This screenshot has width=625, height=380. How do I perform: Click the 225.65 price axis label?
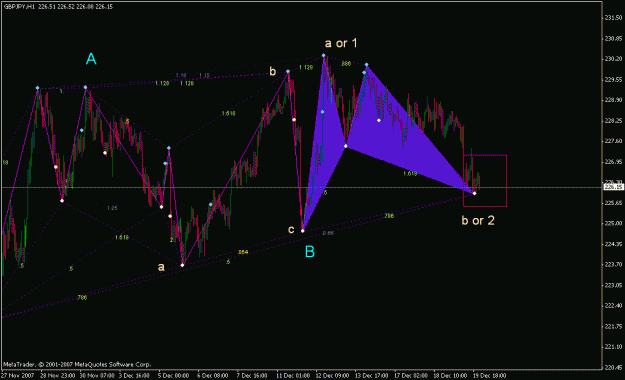click(x=613, y=203)
